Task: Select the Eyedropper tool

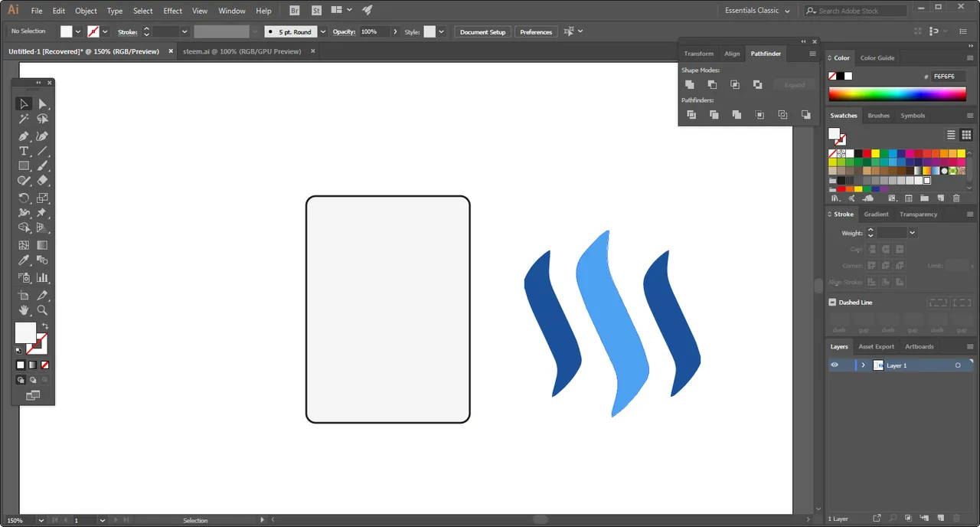Action: pyautogui.click(x=24, y=261)
